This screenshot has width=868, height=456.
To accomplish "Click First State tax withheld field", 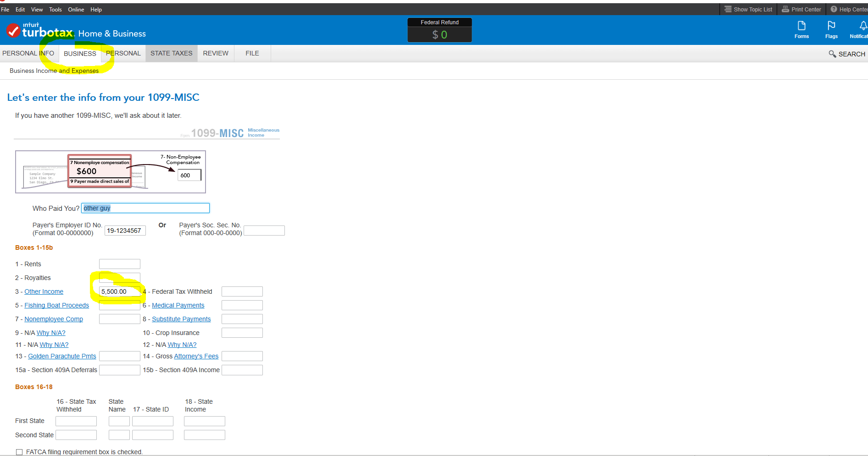I will pyautogui.click(x=76, y=421).
